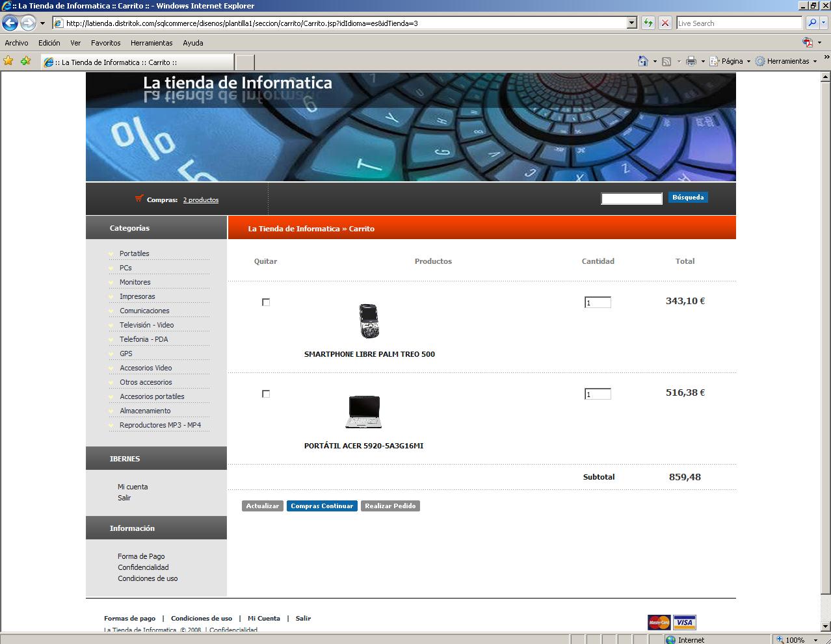The image size is (831, 644).
Task: Open the Favorites Center star icon
Action: (x=8, y=61)
